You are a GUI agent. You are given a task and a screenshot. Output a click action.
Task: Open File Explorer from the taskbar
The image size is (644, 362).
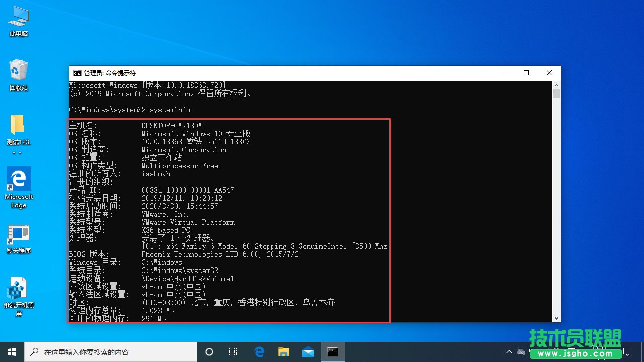click(283, 352)
